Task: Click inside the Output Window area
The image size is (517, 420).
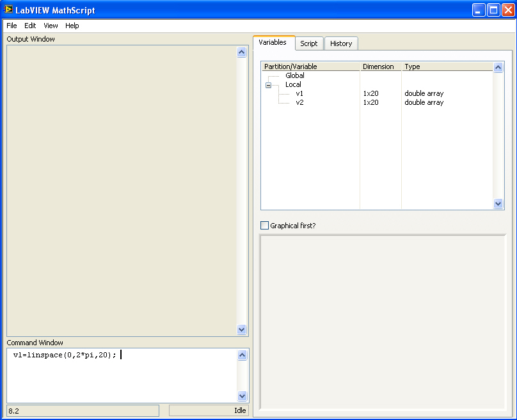Action: tap(122, 191)
